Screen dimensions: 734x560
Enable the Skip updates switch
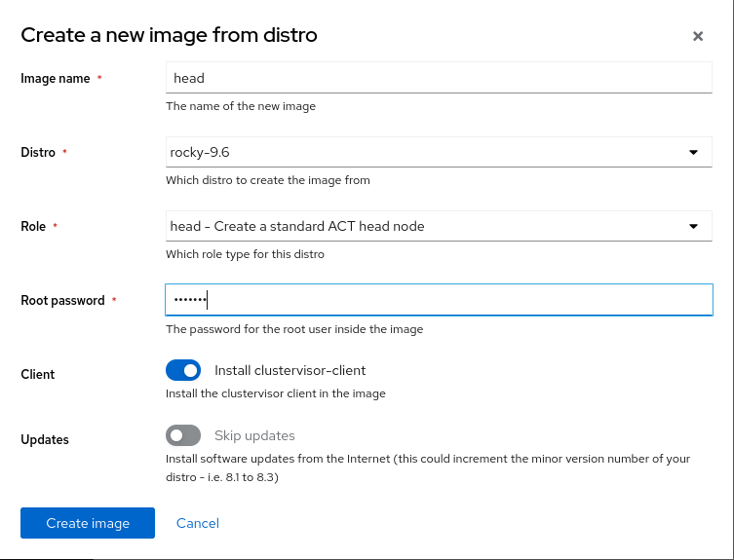[x=183, y=435]
